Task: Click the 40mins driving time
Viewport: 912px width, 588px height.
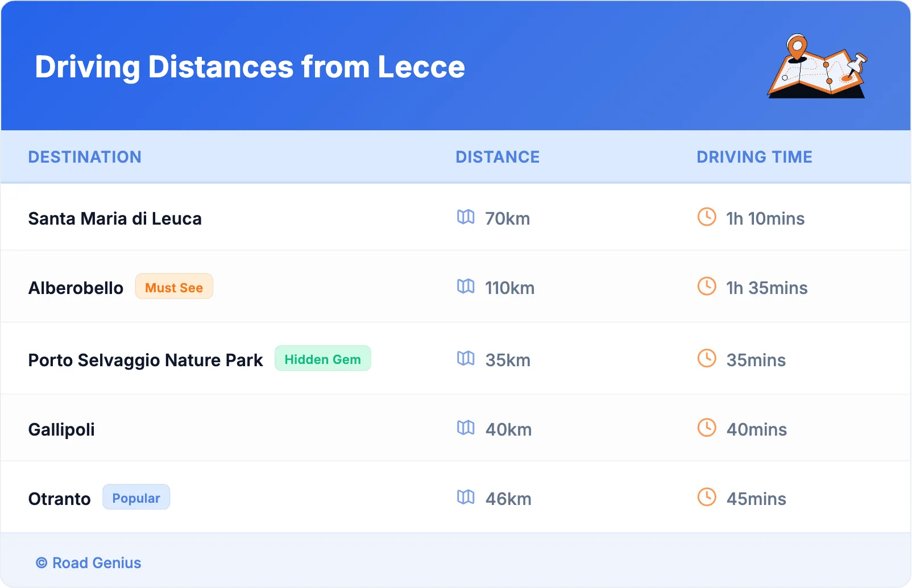Action: click(x=757, y=429)
